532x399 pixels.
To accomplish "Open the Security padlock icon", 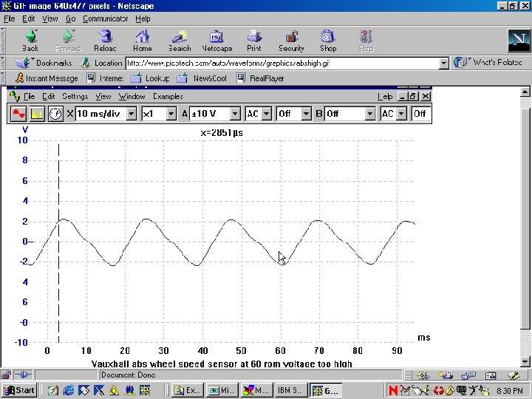I will coord(291,37).
